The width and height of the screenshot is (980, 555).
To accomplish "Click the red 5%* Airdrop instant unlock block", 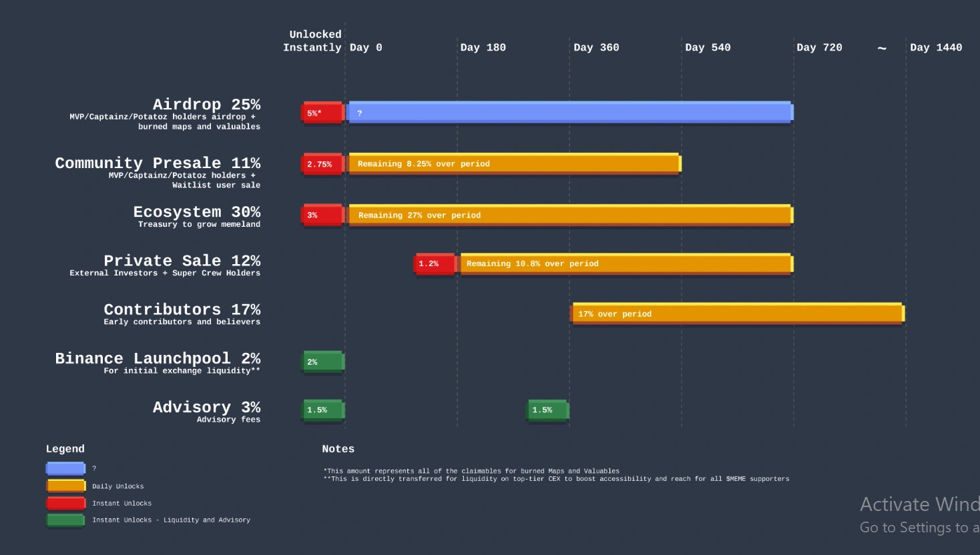I will pyautogui.click(x=323, y=113).
